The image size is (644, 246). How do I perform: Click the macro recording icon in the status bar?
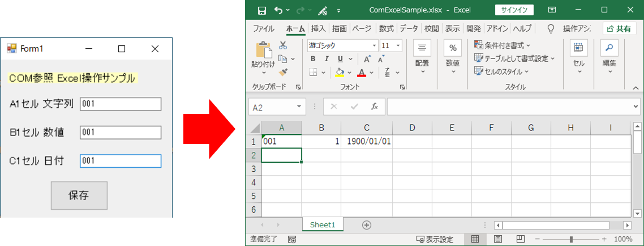[x=292, y=240]
